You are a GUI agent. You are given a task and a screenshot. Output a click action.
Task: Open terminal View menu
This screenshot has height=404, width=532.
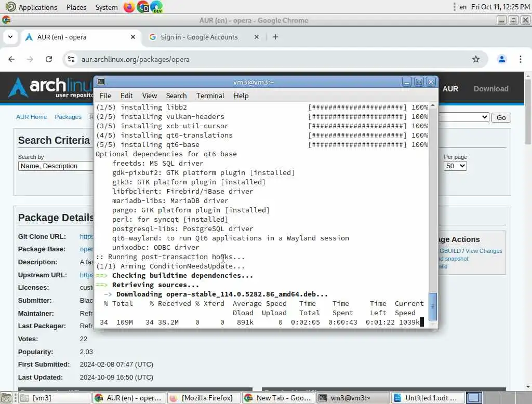pos(149,96)
